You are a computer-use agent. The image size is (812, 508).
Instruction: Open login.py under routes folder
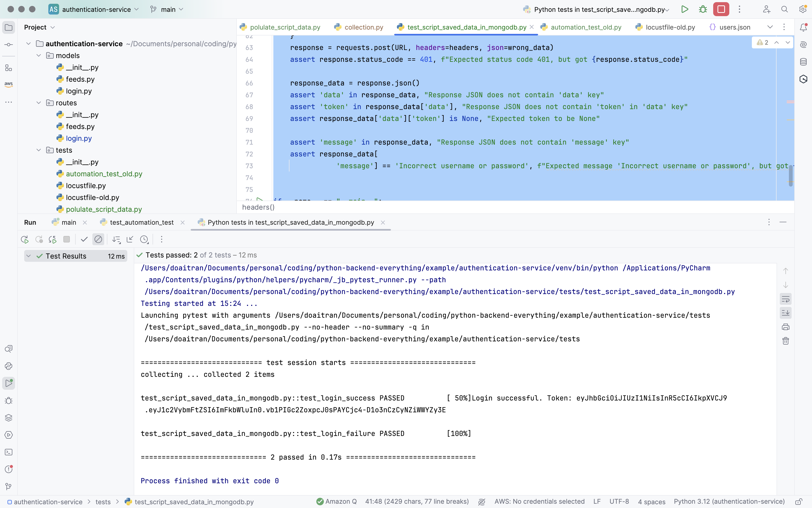click(x=78, y=138)
